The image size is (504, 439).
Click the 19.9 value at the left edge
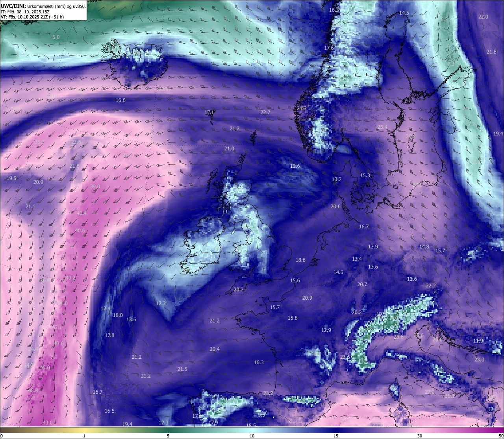[x=11, y=178]
